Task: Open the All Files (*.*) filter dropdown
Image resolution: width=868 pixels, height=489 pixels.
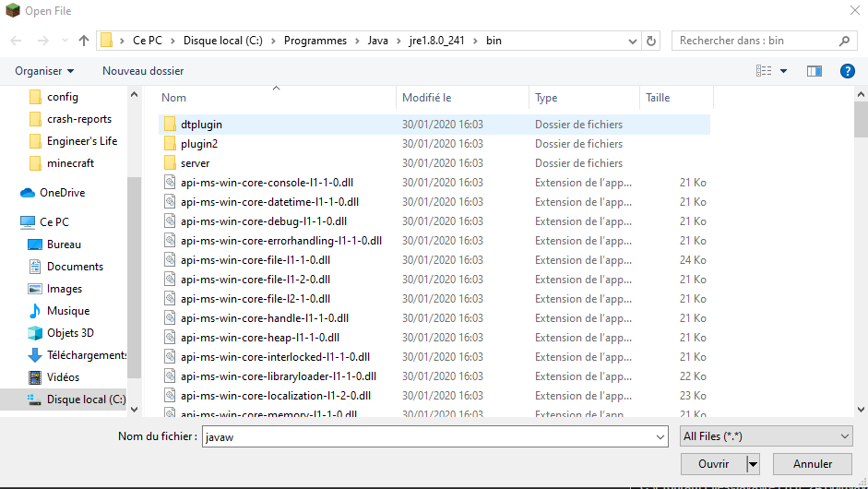Action: tap(767, 436)
